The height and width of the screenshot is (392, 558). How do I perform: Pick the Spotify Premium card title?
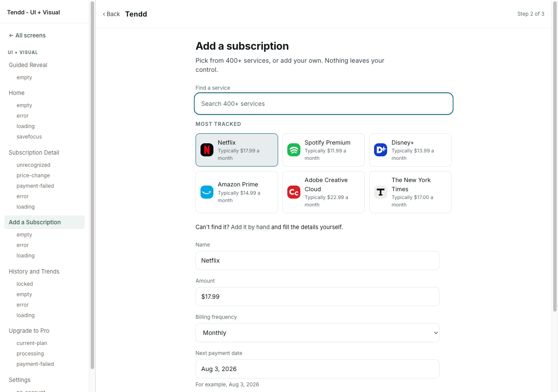coord(327,142)
